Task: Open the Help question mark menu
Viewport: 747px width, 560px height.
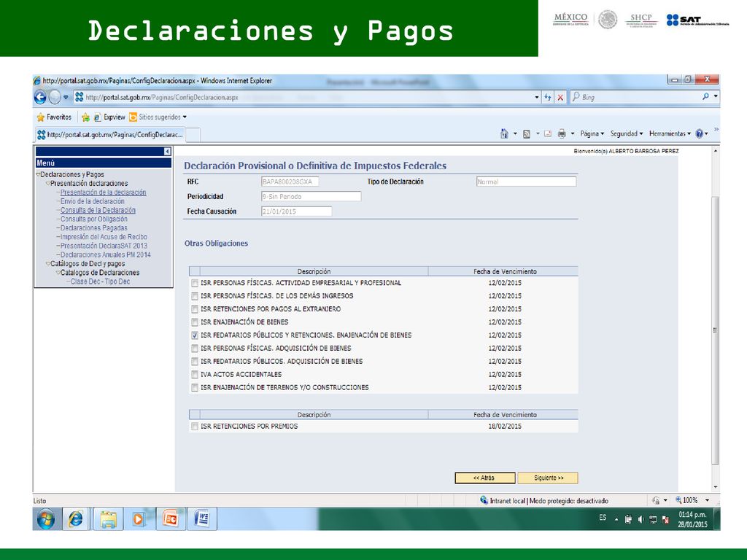Action: pyautogui.click(x=701, y=134)
